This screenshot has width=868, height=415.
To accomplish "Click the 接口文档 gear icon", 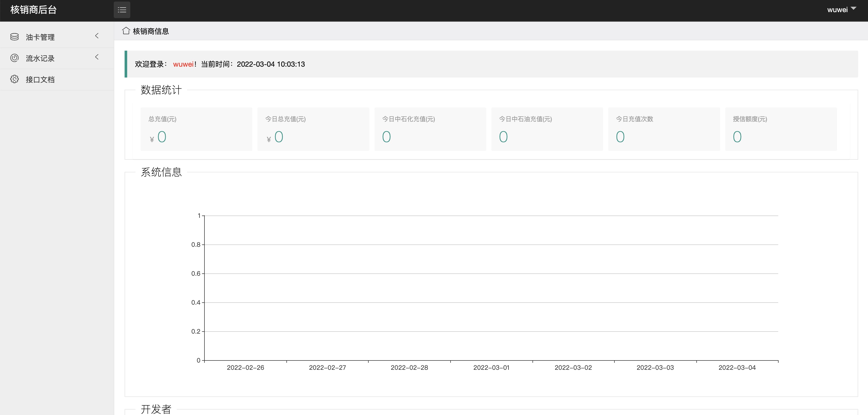I will pos(14,79).
